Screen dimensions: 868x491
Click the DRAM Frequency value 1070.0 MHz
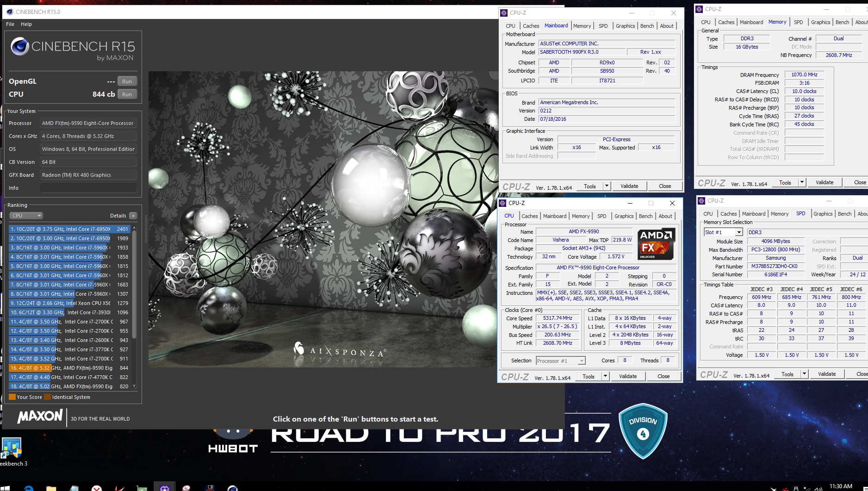[804, 75]
